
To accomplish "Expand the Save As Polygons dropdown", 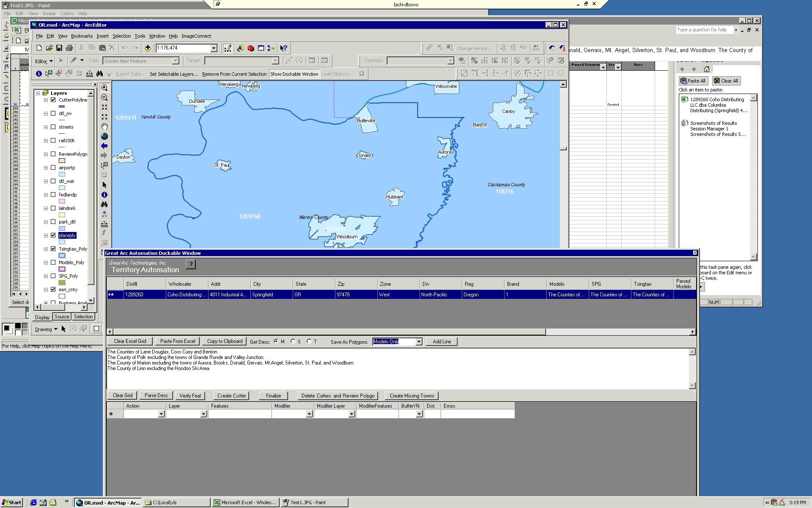I will (419, 342).
